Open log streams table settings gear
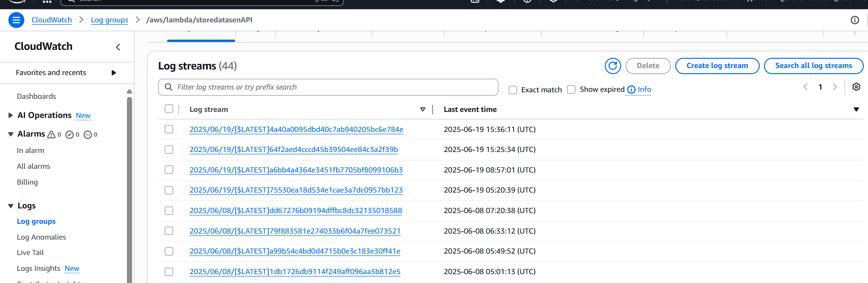This screenshot has width=868, height=283. click(856, 87)
